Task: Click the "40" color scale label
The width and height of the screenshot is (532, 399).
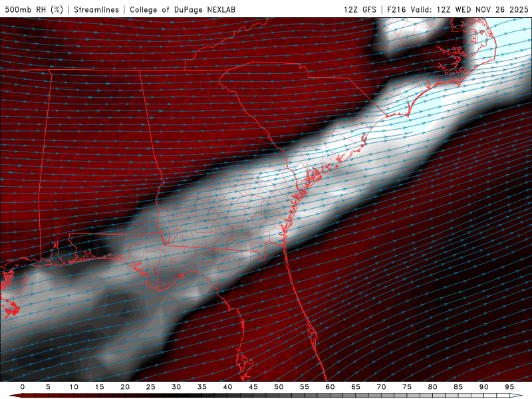Action: coord(227,387)
